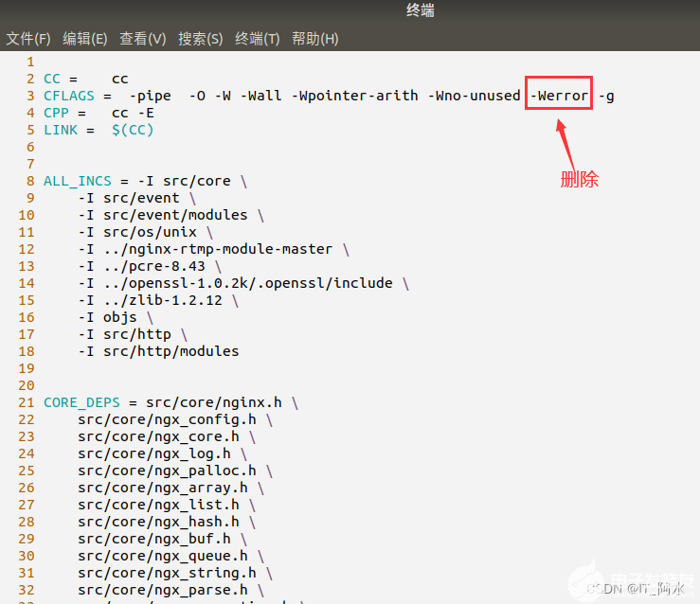This screenshot has height=604, width=700.
Task: Click the -Wall flag
Action: (261, 96)
